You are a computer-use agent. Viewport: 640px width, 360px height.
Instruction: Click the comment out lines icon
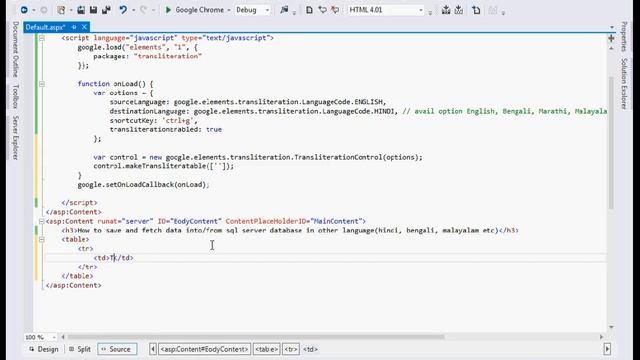coord(322,10)
